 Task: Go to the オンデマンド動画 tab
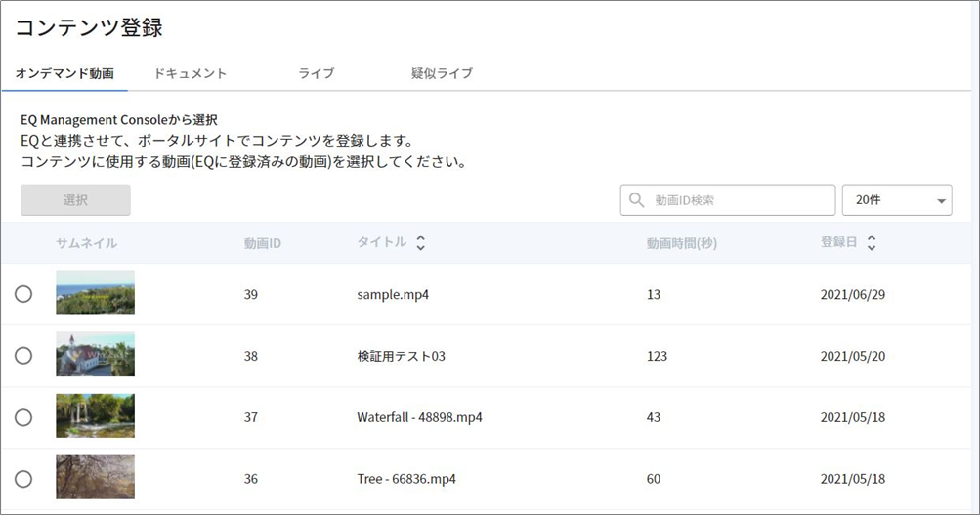(x=64, y=73)
